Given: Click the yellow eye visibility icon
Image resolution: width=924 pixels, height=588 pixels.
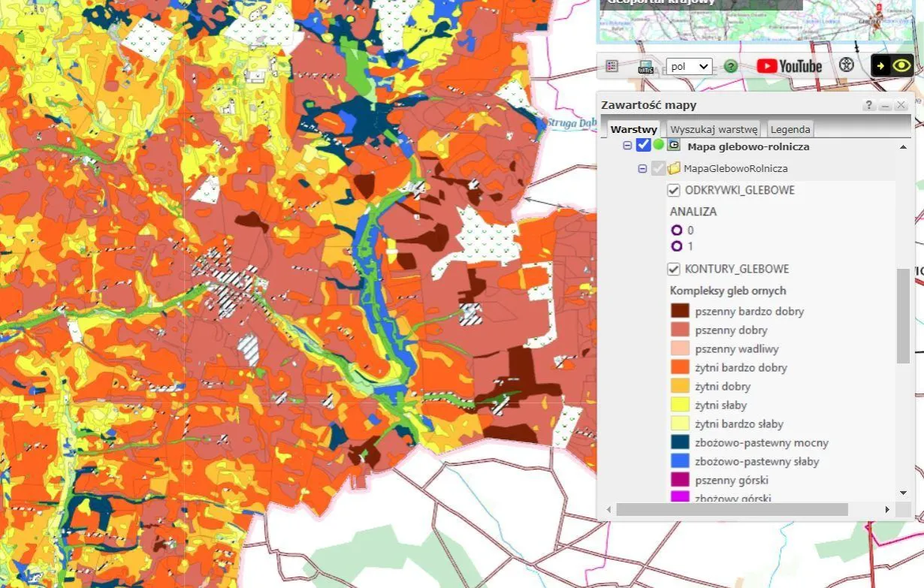Looking at the screenshot, I should pyautogui.click(x=901, y=65).
